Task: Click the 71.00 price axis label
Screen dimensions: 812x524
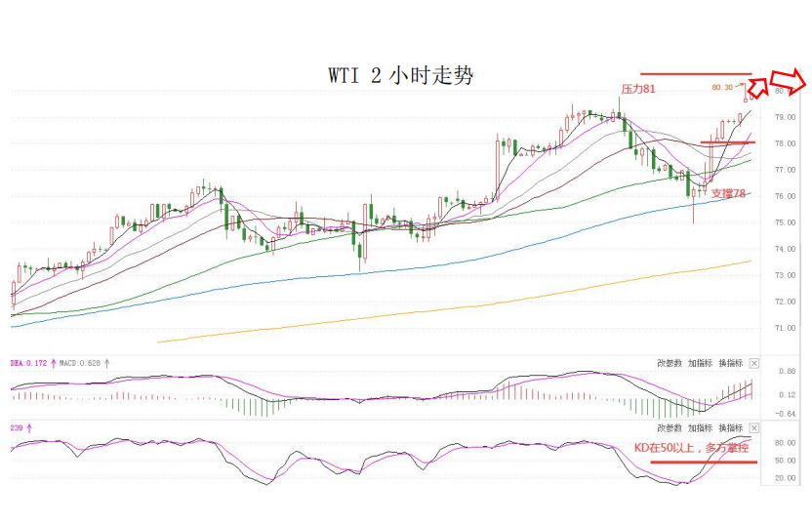Action: (785, 328)
